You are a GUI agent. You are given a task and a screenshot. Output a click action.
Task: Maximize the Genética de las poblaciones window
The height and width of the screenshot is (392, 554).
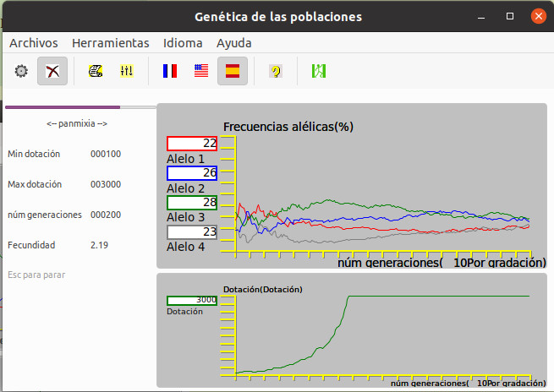510,16
